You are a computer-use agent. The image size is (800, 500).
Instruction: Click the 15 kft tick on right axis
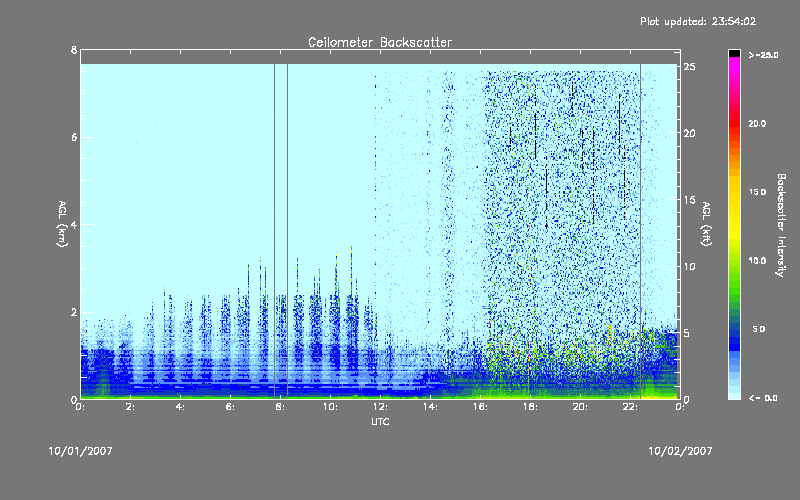click(x=689, y=200)
